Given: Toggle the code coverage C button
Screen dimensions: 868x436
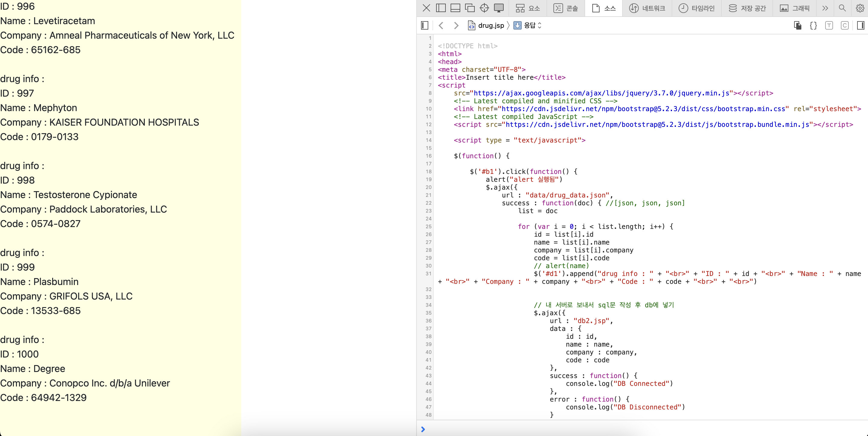Looking at the screenshot, I should click(x=844, y=25).
